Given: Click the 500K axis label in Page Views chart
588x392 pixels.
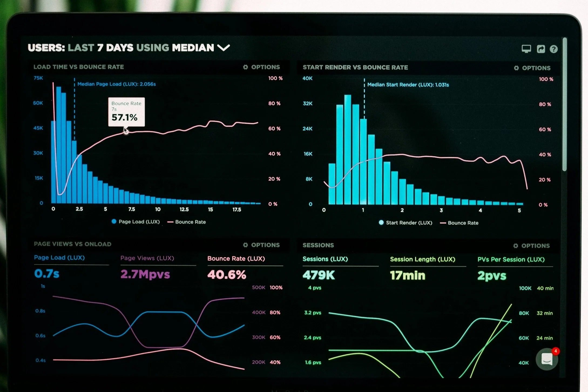Looking at the screenshot, I should click(x=259, y=288).
